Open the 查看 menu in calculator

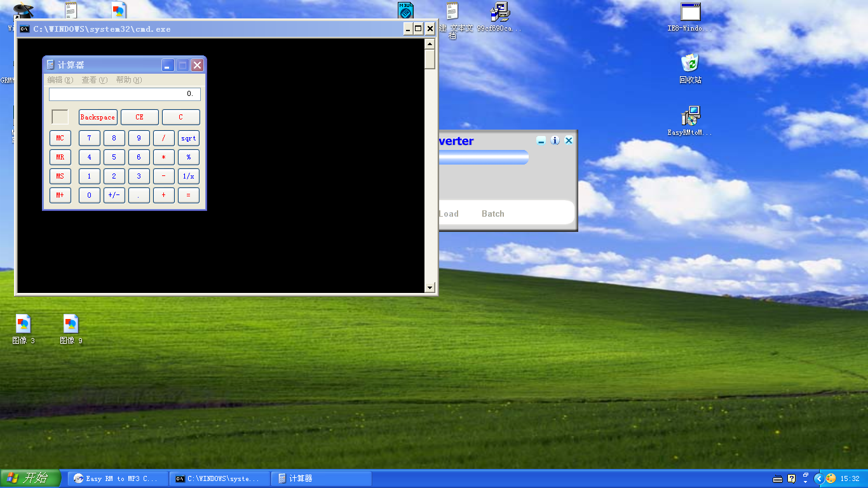(95, 80)
